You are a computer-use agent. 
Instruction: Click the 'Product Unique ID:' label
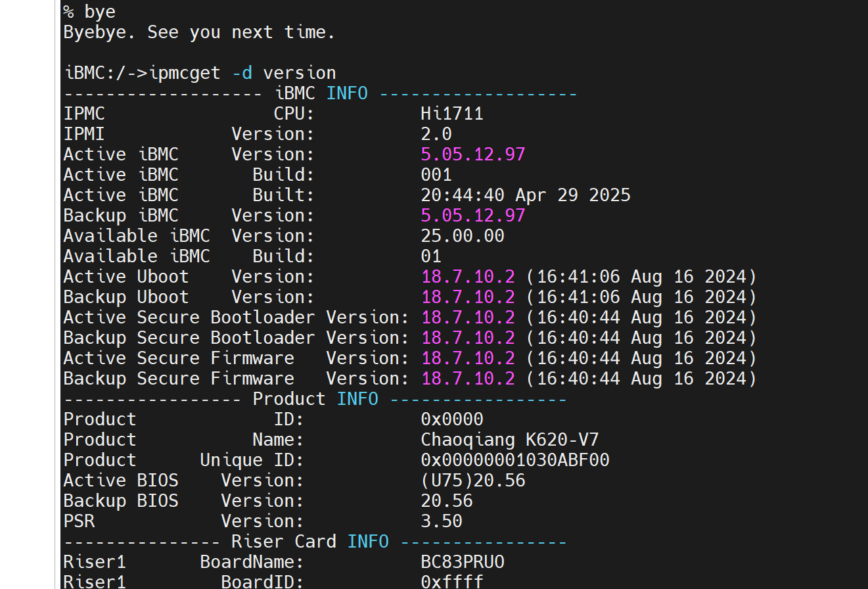click(x=184, y=460)
